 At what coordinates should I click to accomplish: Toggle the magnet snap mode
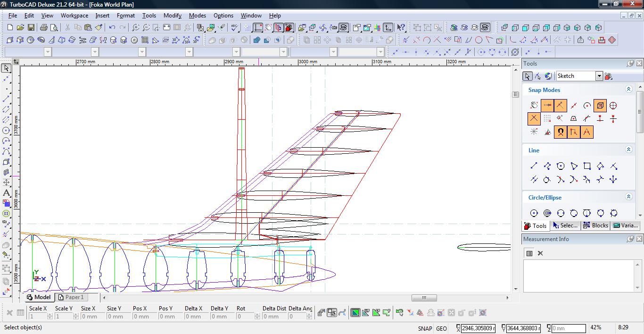click(x=560, y=132)
